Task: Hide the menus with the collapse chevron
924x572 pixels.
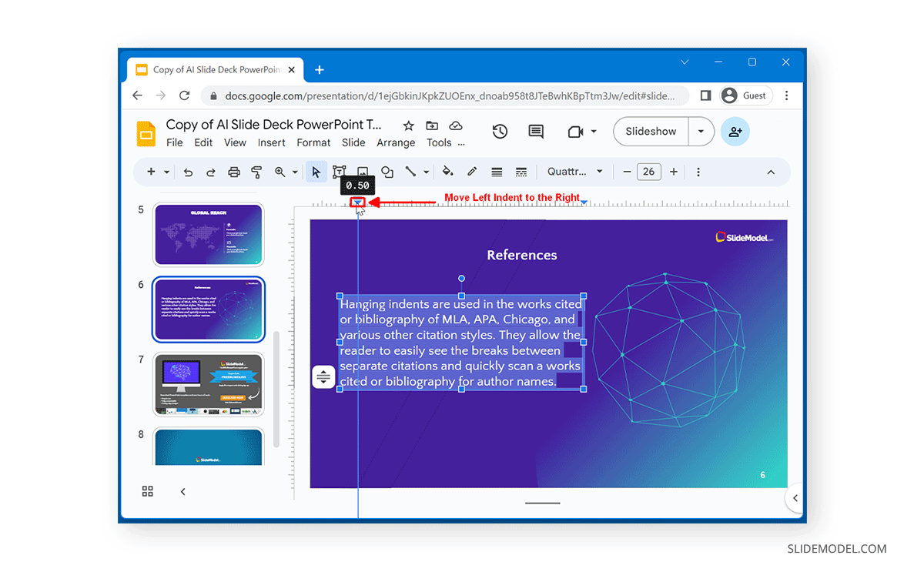Action: pos(771,172)
